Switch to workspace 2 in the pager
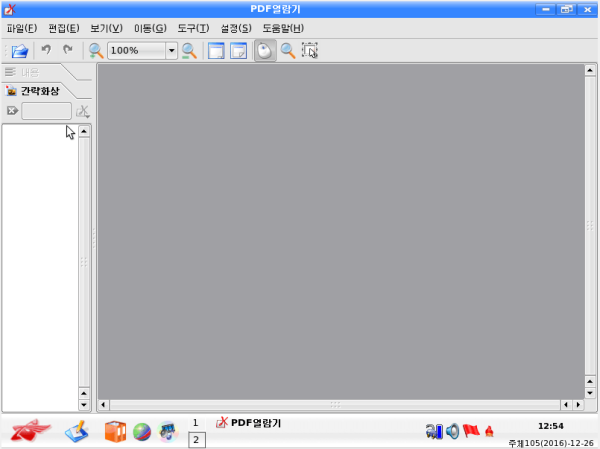600x449 pixels. pyautogui.click(x=196, y=440)
